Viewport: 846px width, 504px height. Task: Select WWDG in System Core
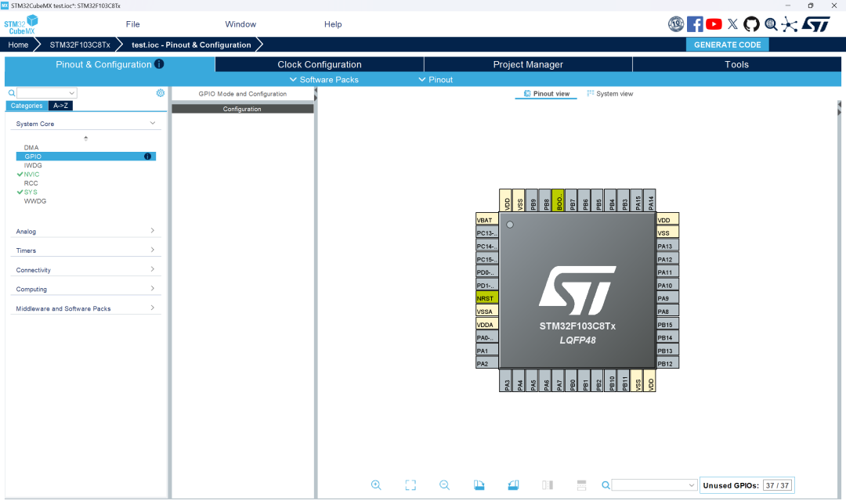click(35, 201)
